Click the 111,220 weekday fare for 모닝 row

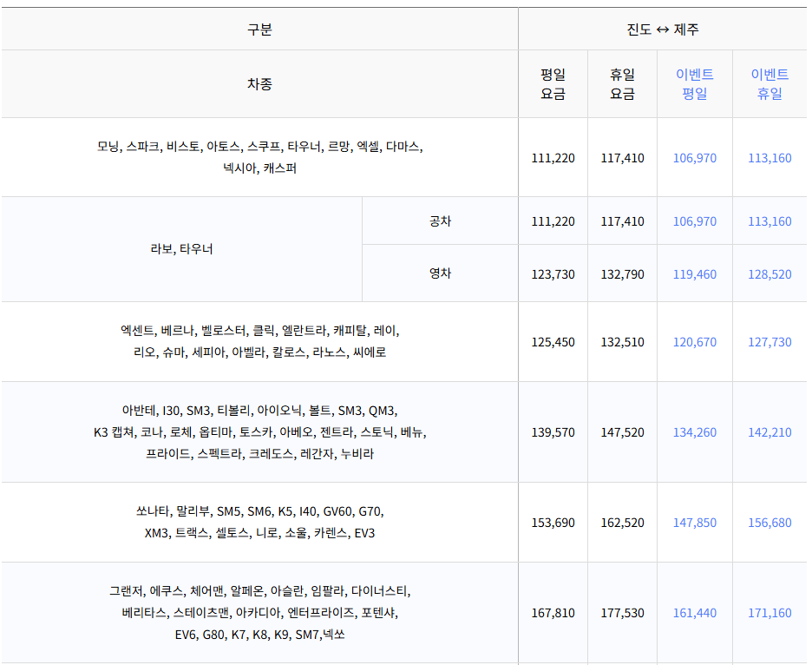click(x=552, y=157)
